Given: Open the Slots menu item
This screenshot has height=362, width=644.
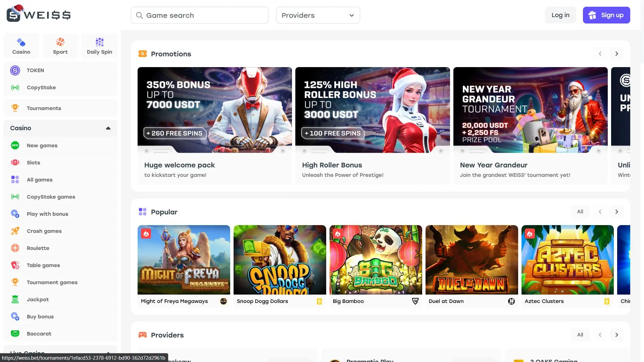Looking at the screenshot, I should point(33,163).
